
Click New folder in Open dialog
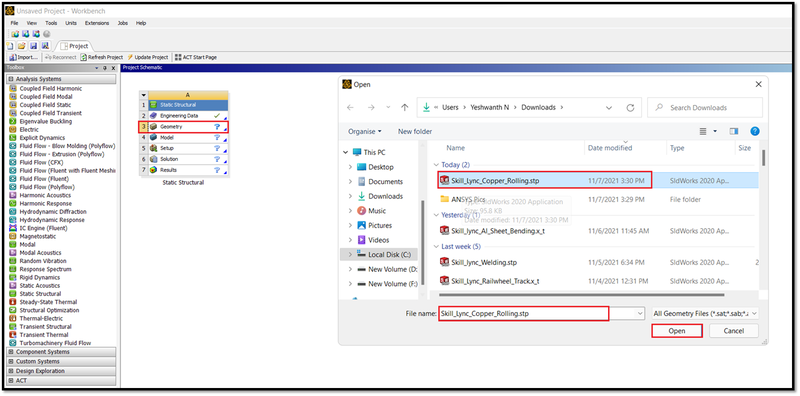(415, 132)
